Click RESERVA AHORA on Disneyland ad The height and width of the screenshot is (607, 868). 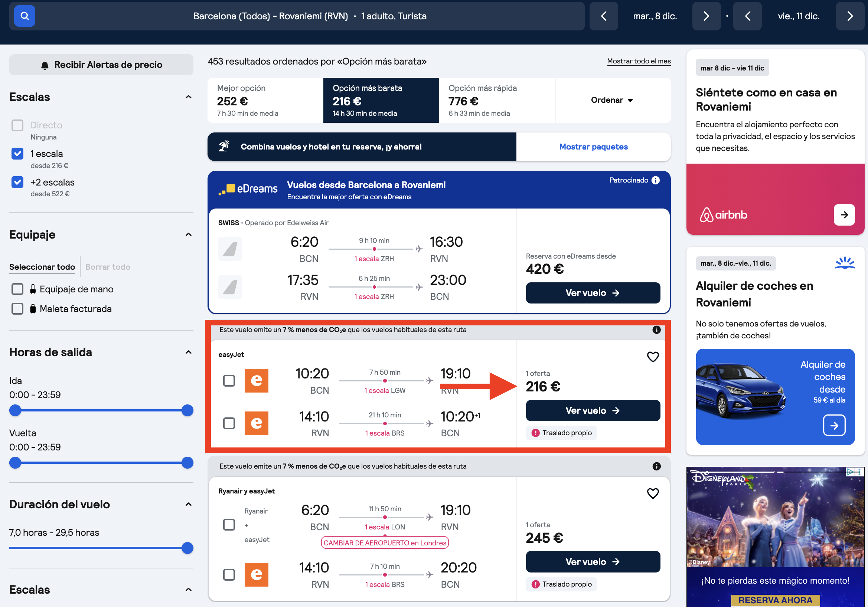point(775,600)
